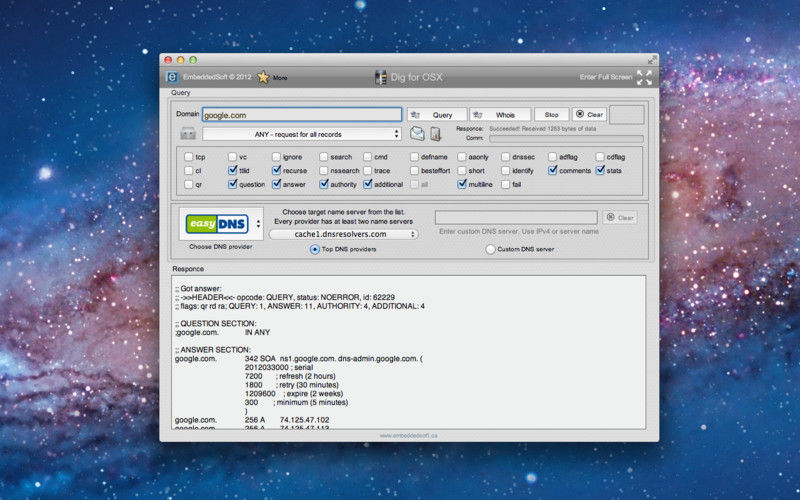Click the easyDNS provider logo

[x=217, y=224]
